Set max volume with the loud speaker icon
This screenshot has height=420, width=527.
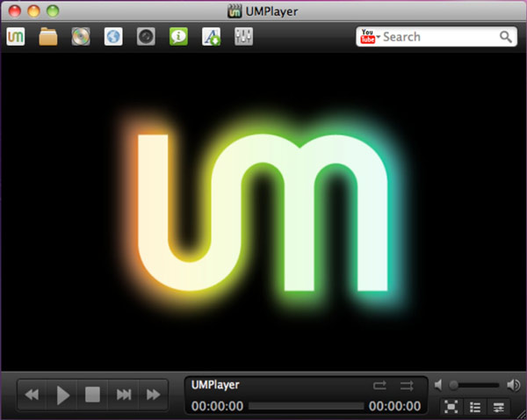pos(513,385)
